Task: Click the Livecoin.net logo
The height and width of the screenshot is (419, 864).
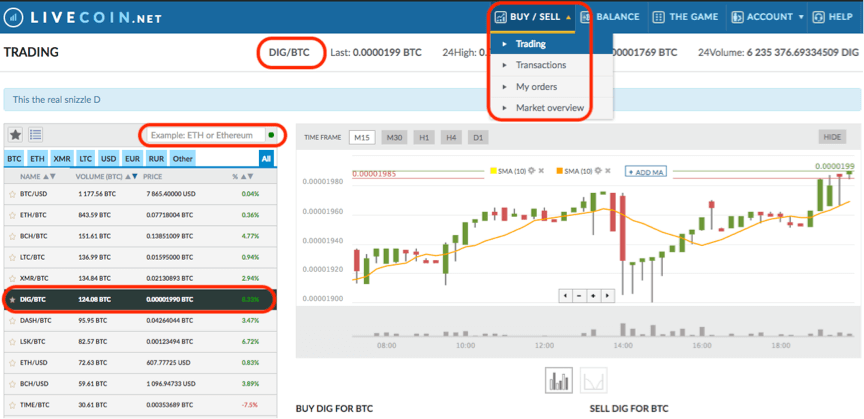Action: tap(83, 17)
